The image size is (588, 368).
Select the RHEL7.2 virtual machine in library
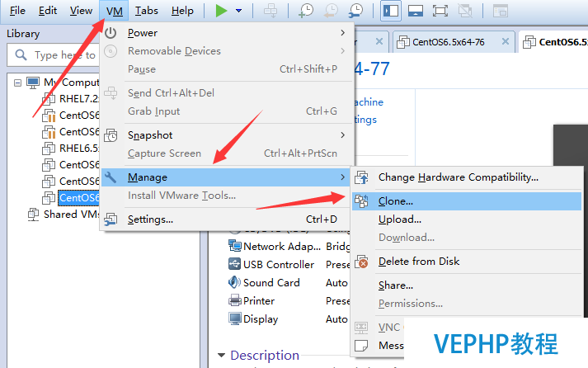[70, 99]
